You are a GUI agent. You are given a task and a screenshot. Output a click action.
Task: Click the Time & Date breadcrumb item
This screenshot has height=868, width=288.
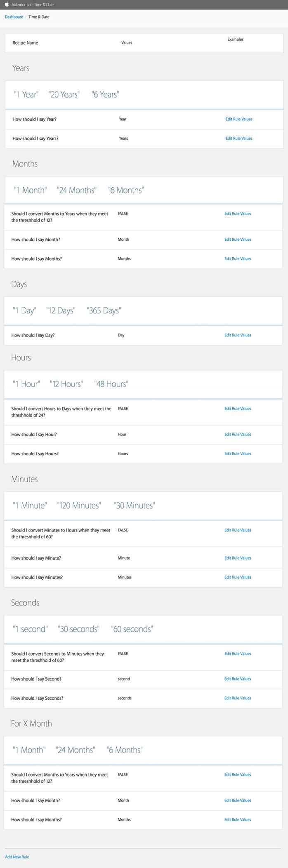(39, 17)
